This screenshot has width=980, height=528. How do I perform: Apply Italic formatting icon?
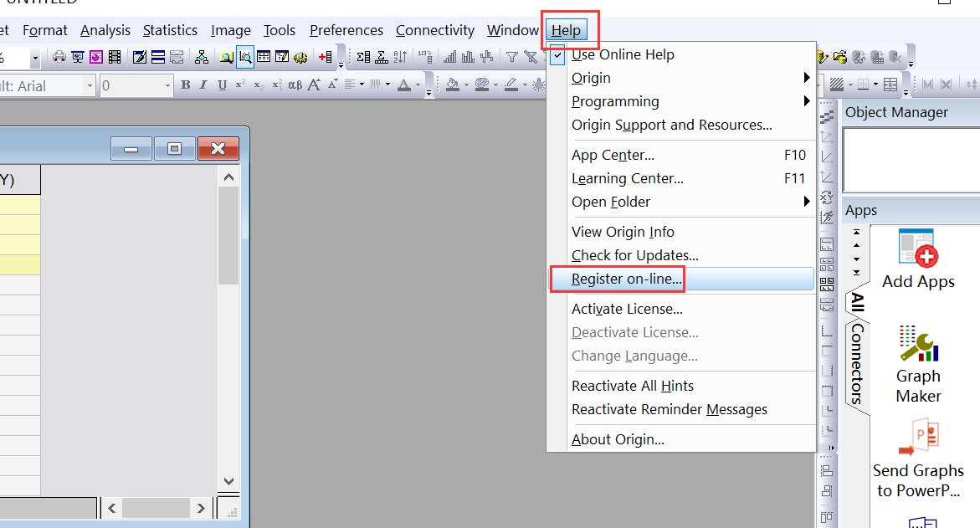pos(203,85)
